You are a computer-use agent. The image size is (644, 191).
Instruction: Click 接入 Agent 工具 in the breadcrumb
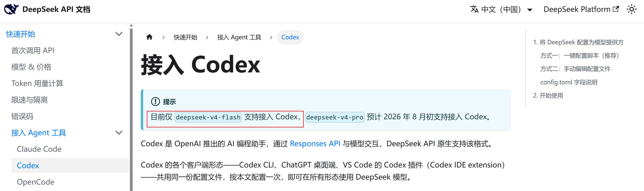coord(239,37)
